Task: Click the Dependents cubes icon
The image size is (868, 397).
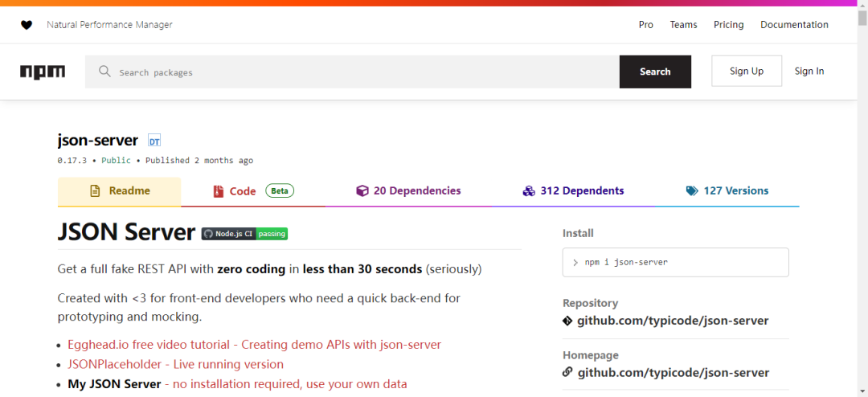Action: pyautogui.click(x=529, y=191)
